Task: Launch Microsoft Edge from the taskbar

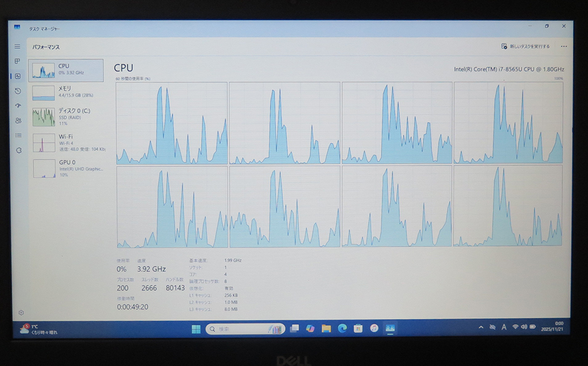Action: [342, 328]
